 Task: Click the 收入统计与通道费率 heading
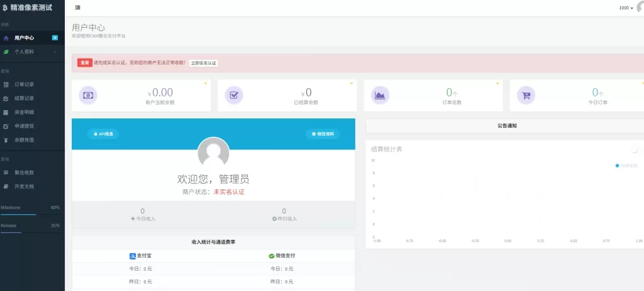point(214,242)
